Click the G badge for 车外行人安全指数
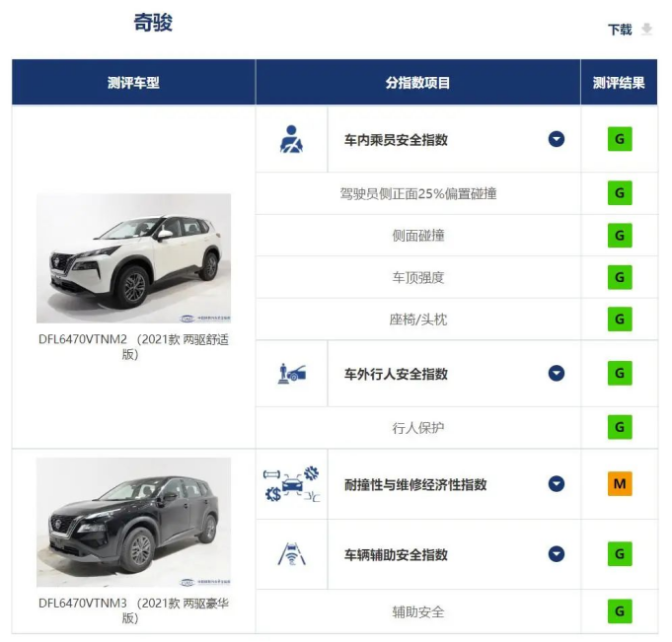 coord(620,373)
